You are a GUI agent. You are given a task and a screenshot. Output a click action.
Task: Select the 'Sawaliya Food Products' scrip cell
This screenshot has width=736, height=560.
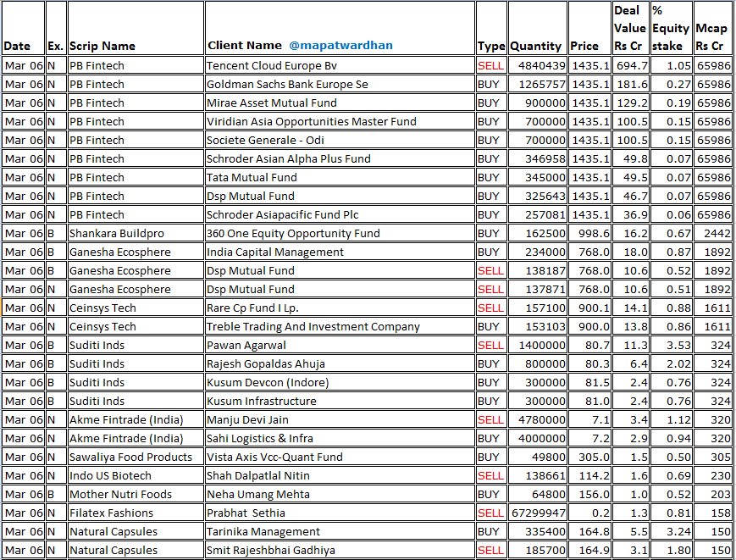tap(136, 457)
